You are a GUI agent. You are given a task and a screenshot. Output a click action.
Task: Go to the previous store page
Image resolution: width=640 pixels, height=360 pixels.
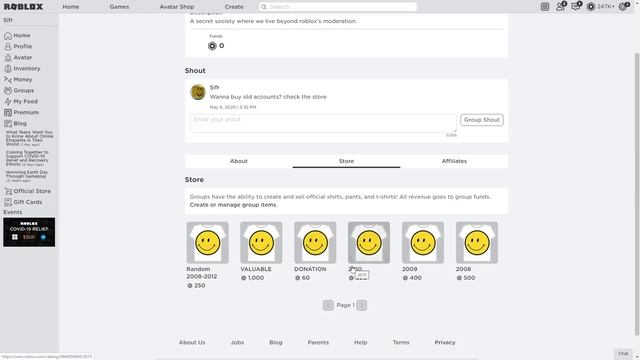pyautogui.click(x=328, y=305)
